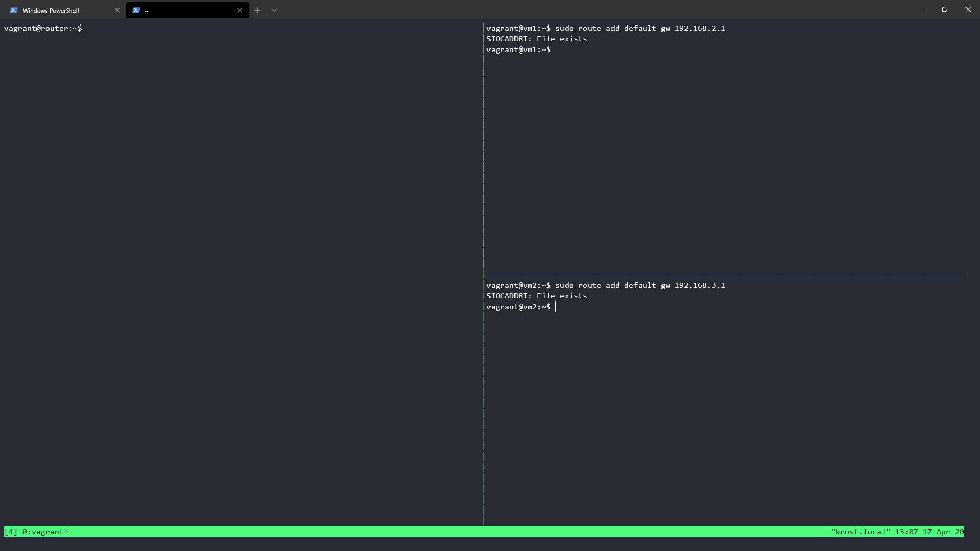The width and height of the screenshot is (980, 551).
Task: Click the vm1 route add command line
Action: pyautogui.click(x=606, y=28)
